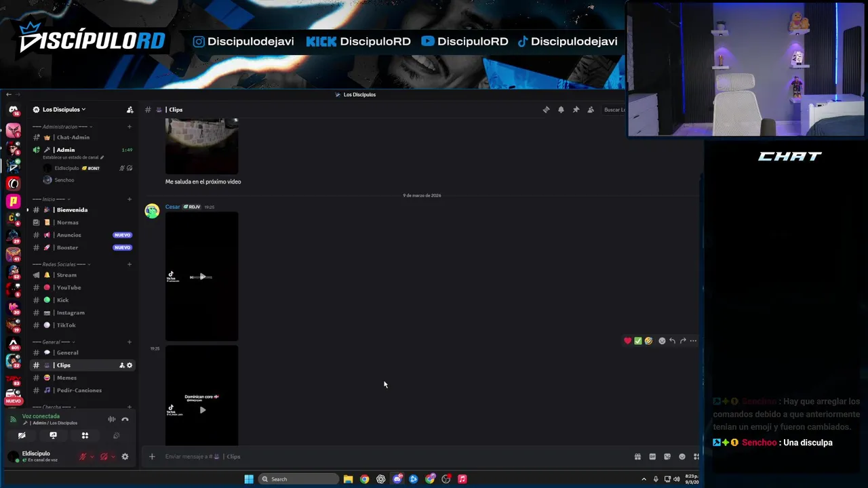React with the laughing emoji
Viewport: 868px width, 488px height.
point(648,341)
